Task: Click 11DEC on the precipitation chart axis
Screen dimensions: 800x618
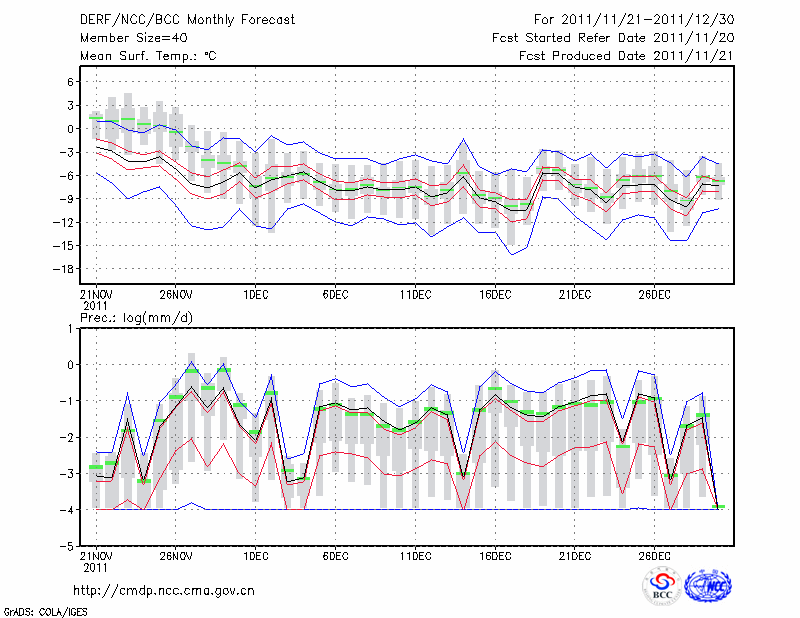Action: point(414,555)
